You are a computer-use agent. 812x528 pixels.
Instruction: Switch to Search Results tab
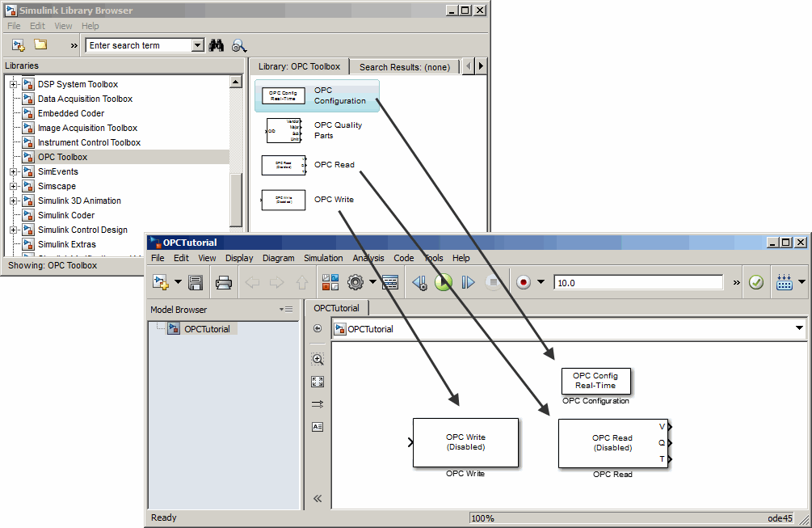click(405, 67)
